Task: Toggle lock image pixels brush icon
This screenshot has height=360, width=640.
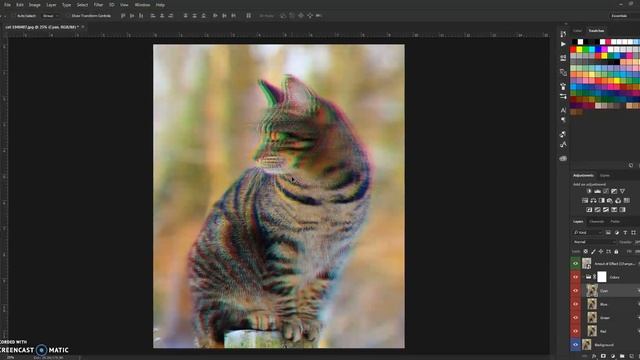Action: (593, 251)
